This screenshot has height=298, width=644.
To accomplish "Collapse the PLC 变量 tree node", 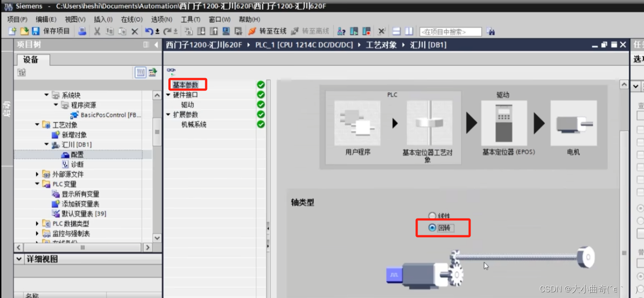I will (x=37, y=184).
